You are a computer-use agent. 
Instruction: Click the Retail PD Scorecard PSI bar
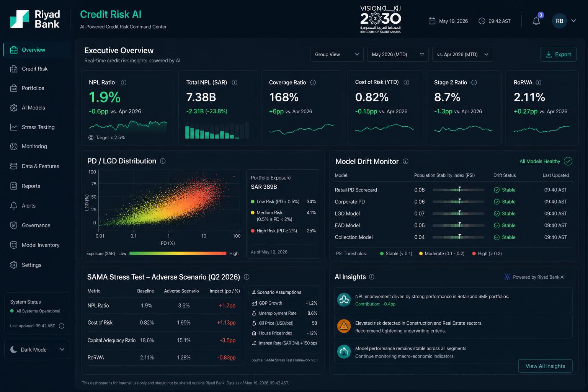[458, 190]
